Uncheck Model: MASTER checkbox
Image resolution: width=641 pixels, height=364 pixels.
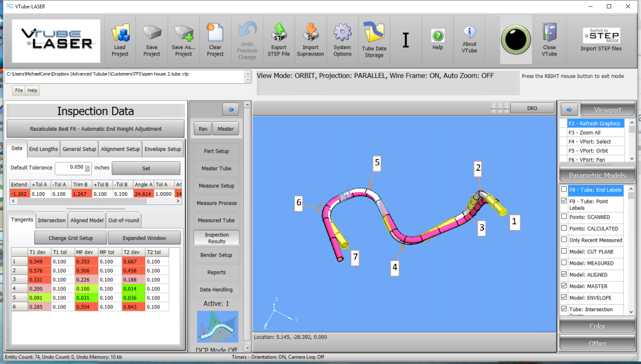pyautogui.click(x=564, y=286)
